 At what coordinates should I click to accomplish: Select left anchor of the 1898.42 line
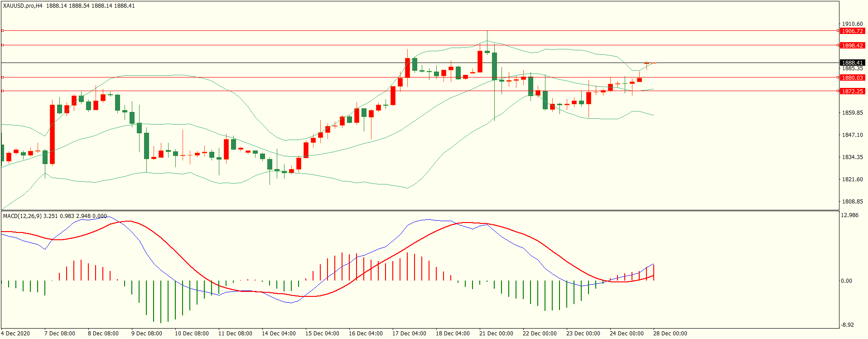(x=2, y=45)
